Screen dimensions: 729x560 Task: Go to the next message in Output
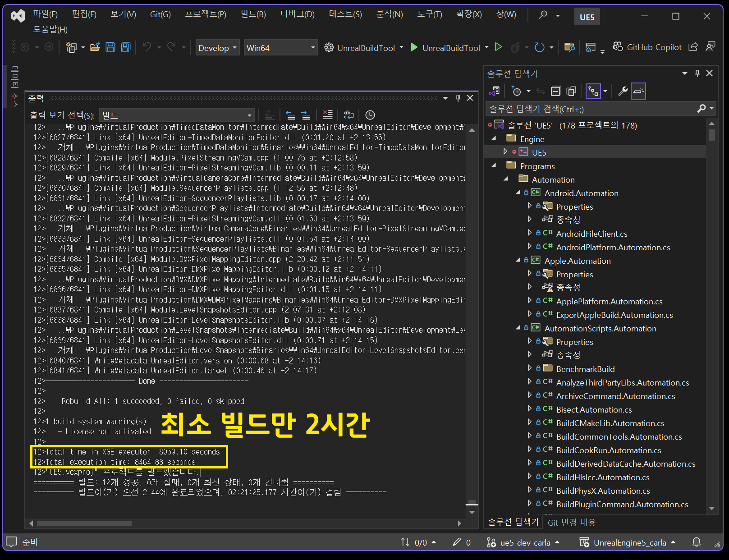[x=306, y=115]
